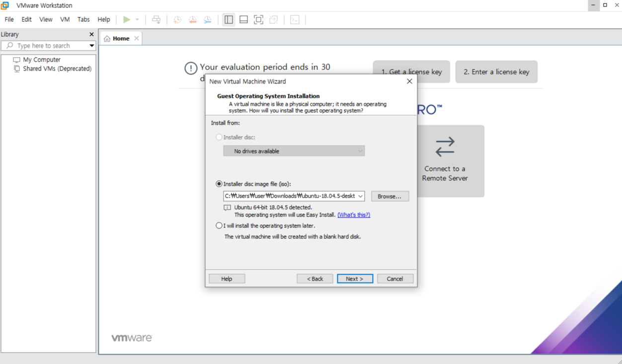622x364 pixels.
Task: Click the 'Ubuntu 64-bit 18.04.5 detected.' text
Action: point(273,208)
